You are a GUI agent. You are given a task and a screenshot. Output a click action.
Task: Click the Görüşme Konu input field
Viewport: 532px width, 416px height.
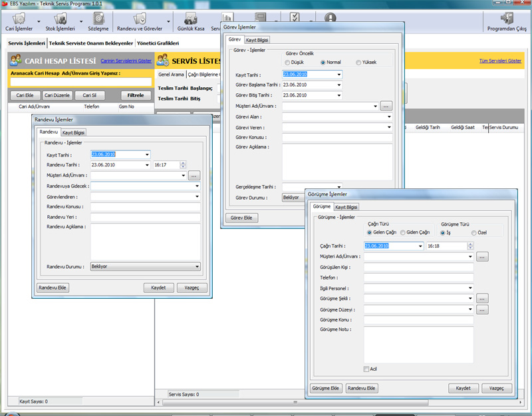point(418,320)
